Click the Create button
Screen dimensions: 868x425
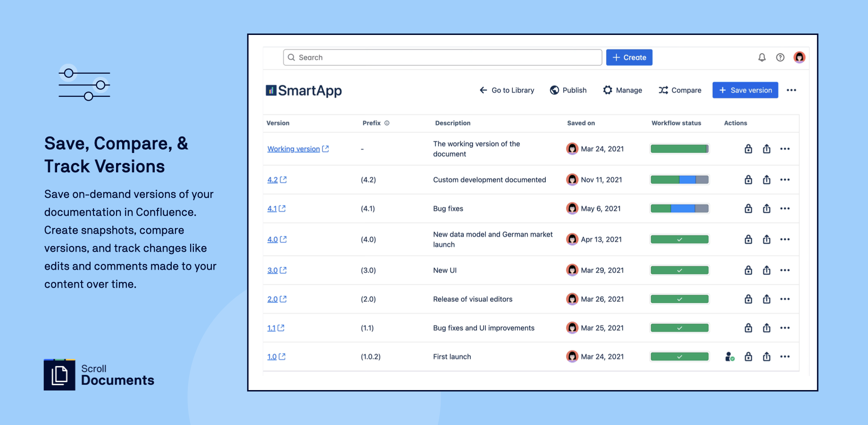629,57
